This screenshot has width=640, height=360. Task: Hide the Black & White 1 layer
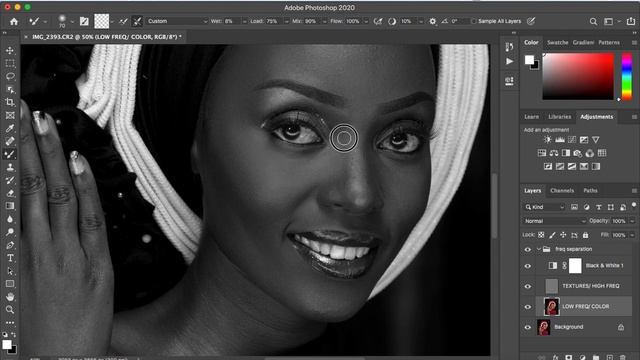[527, 266]
